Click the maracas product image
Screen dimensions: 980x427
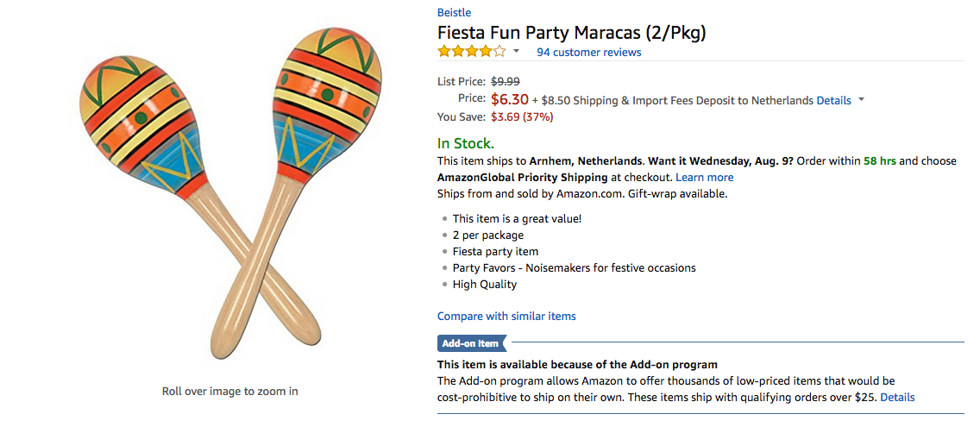coord(230,192)
